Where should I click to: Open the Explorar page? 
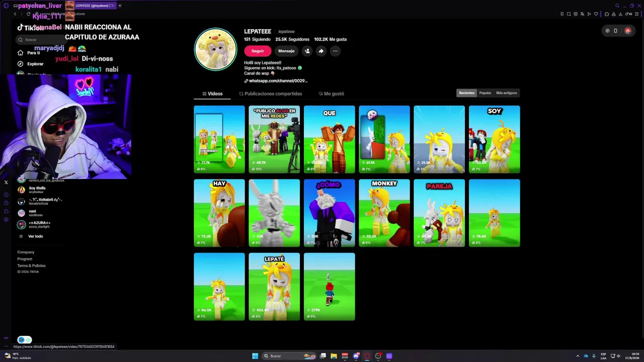tap(31, 64)
